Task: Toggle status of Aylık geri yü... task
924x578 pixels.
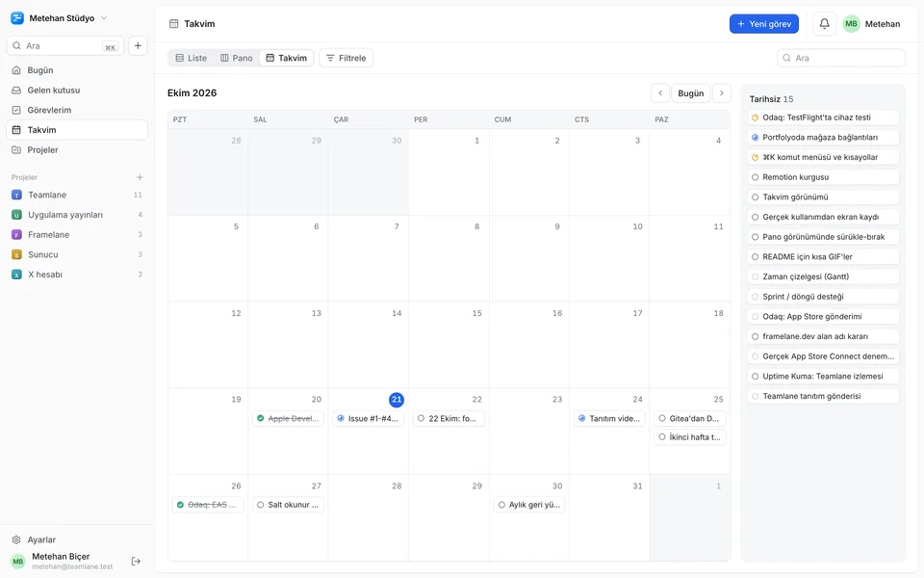Action: 501,505
